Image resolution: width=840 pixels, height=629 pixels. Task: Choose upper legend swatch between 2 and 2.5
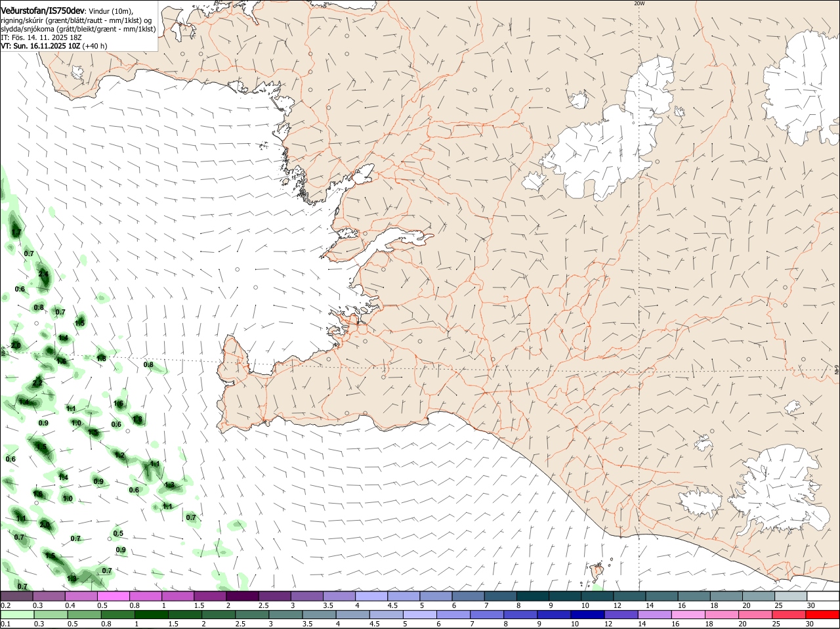243,596
